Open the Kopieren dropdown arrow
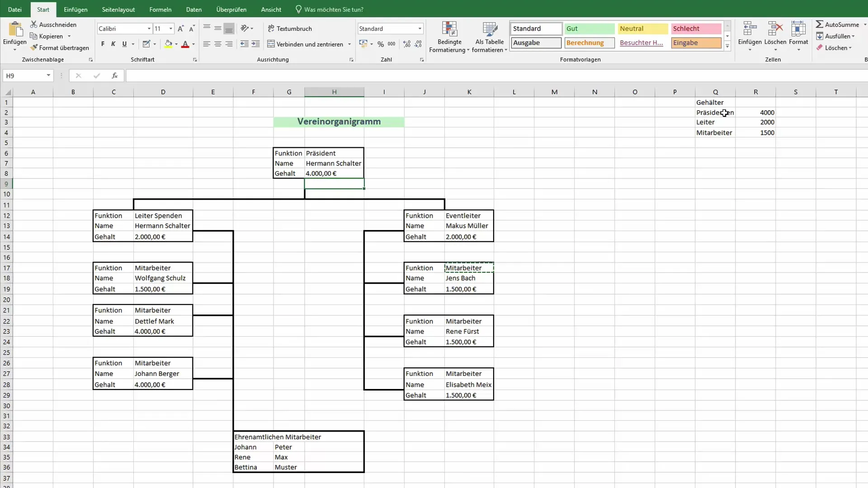 (69, 36)
